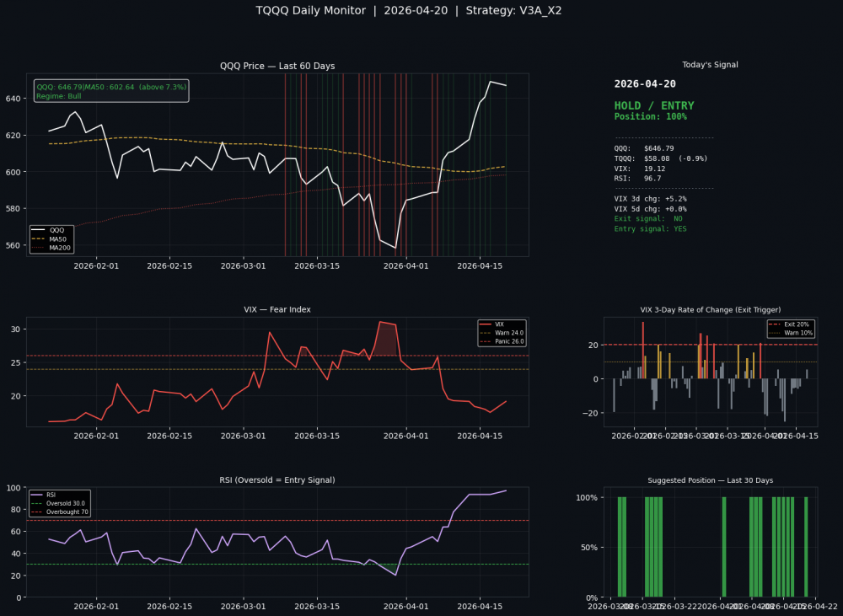Click the VIX — Fear Index chart title
This screenshot has height=616, width=843.
pos(277,309)
